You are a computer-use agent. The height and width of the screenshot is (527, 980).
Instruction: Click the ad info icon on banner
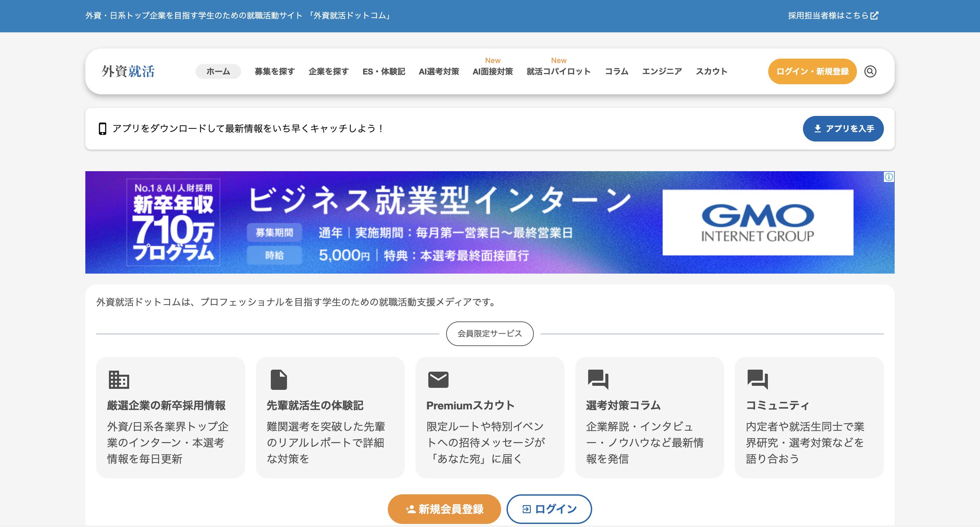click(889, 177)
